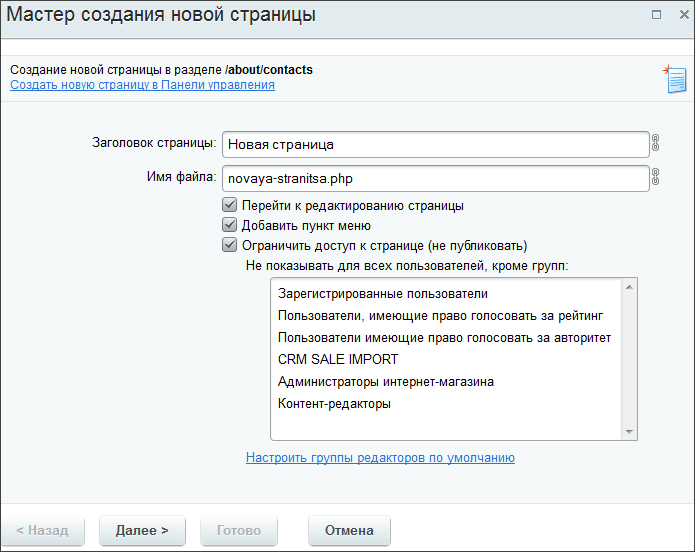695x552 pixels.
Task: Close the page creation wizard dialog
Action: 678,15
